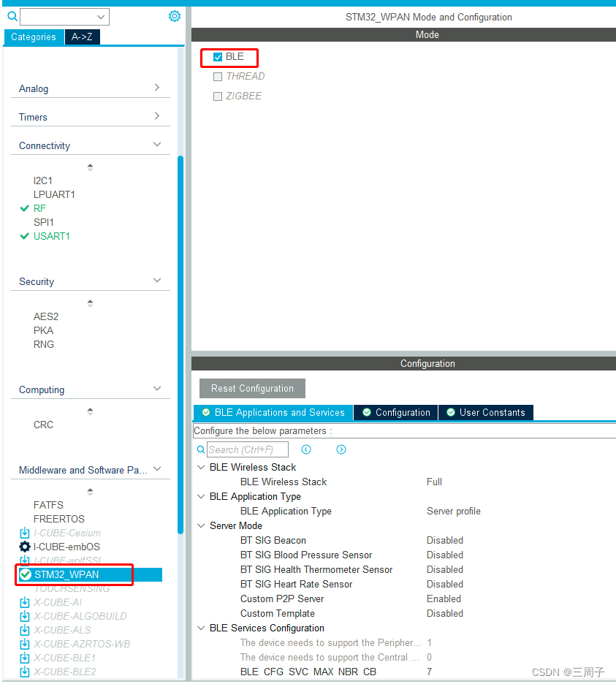Open the User Constants tab
The height and width of the screenshot is (684, 616).
tap(485, 413)
